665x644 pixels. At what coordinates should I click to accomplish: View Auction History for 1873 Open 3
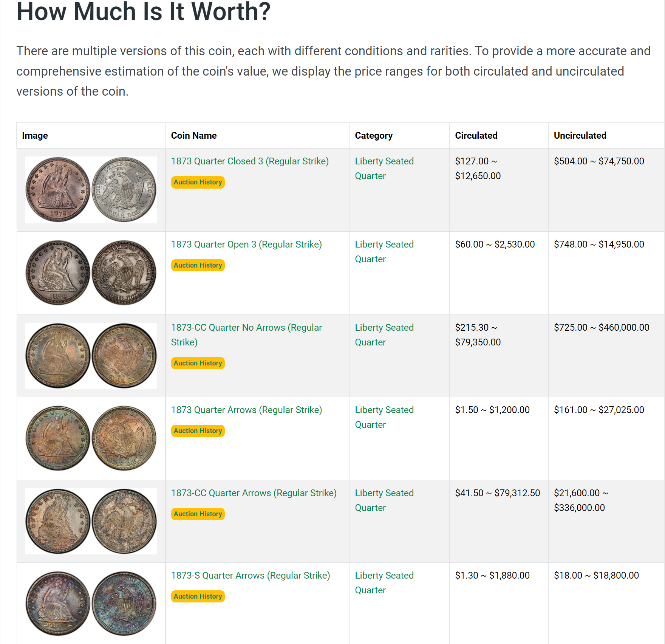198,265
